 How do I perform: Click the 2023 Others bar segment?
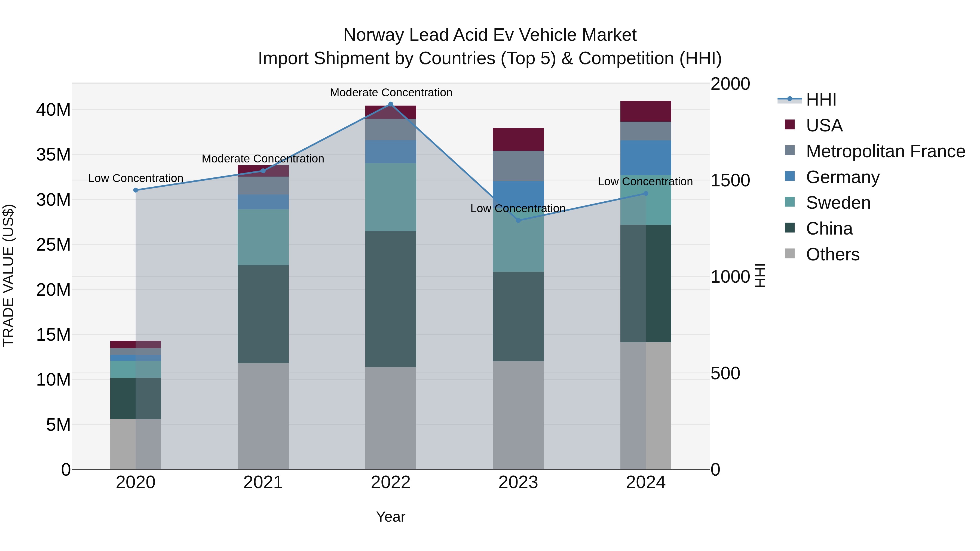coord(518,415)
